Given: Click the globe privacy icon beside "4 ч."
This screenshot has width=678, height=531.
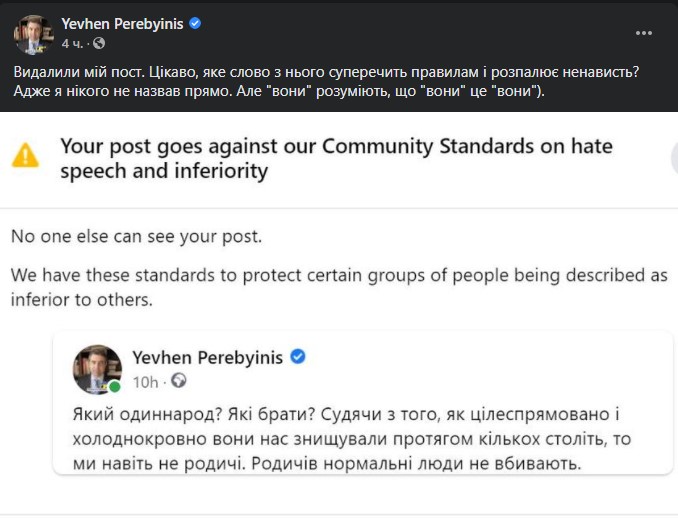Looking at the screenshot, I should point(98,44).
